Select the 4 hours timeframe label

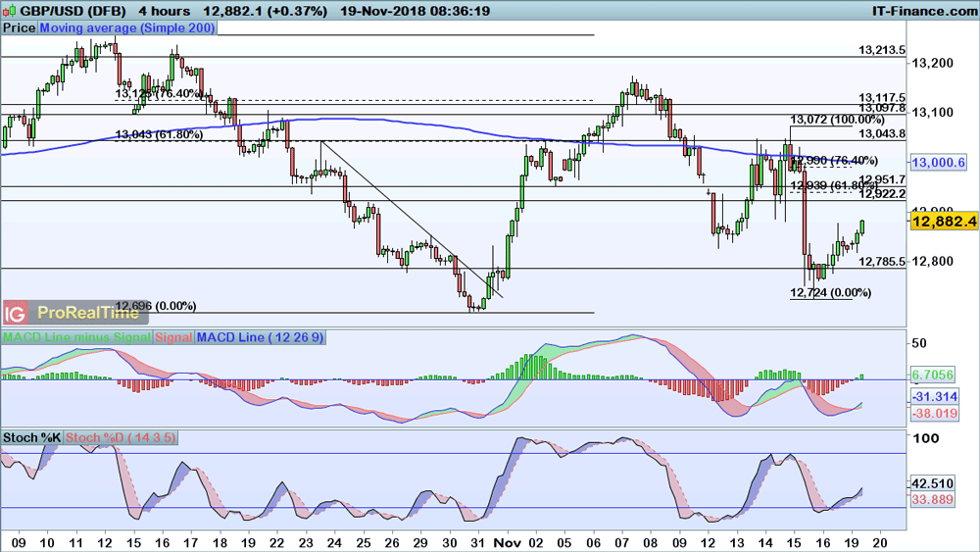pyautogui.click(x=165, y=11)
